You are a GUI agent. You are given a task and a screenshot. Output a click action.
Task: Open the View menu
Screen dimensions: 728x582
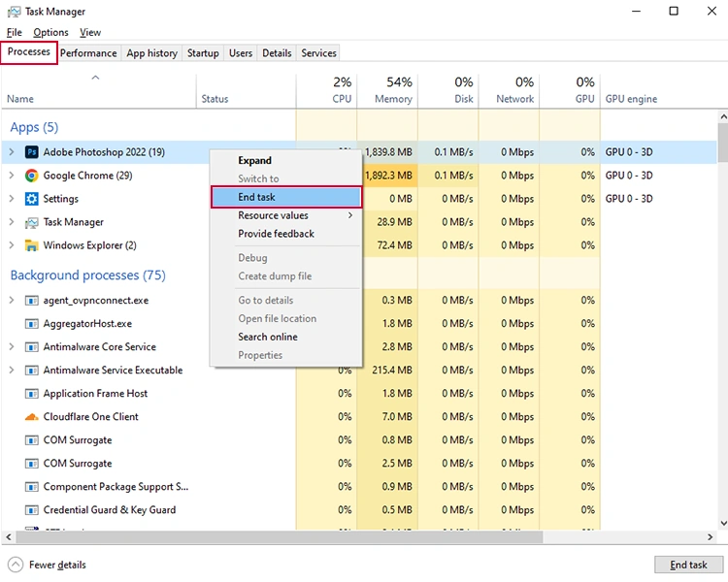click(x=90, y=32)
